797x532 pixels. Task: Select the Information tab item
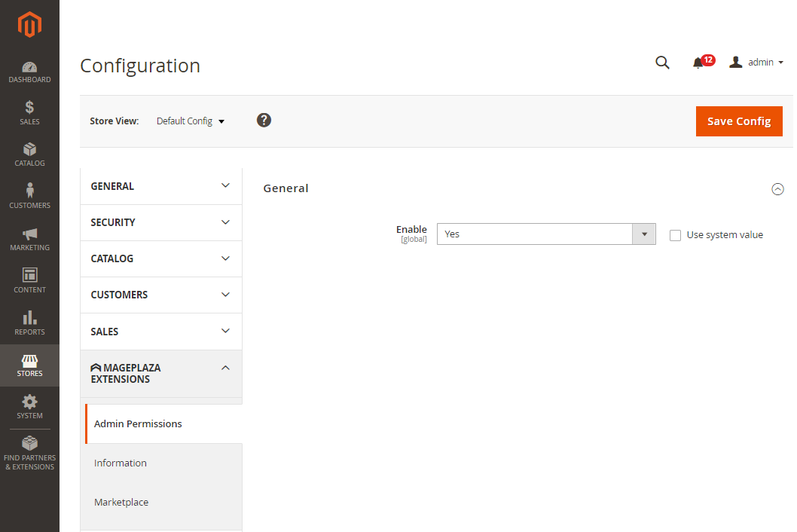(x=121, y=463)
